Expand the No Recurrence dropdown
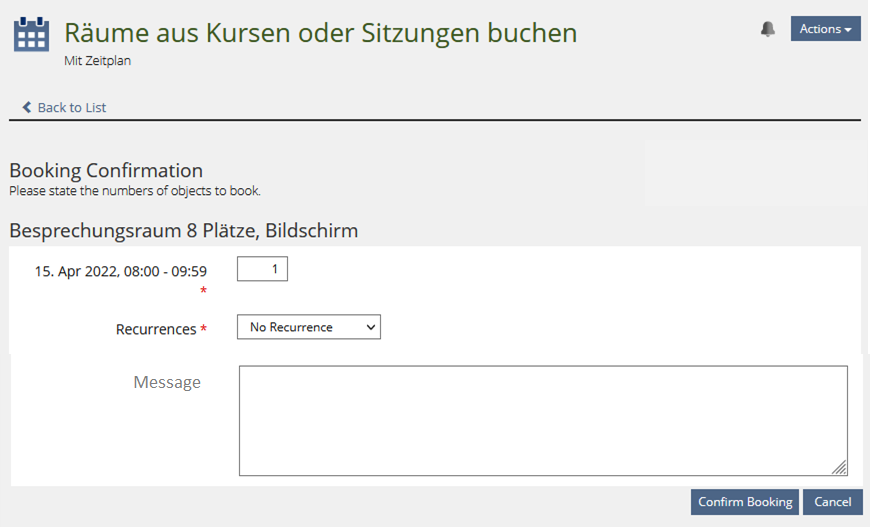 [x=308, y=327]
